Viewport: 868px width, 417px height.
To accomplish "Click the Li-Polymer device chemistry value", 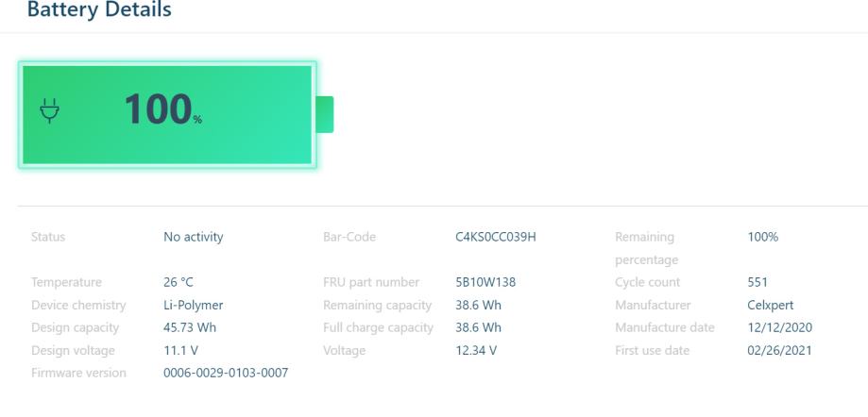I will (x=193, y=305).
